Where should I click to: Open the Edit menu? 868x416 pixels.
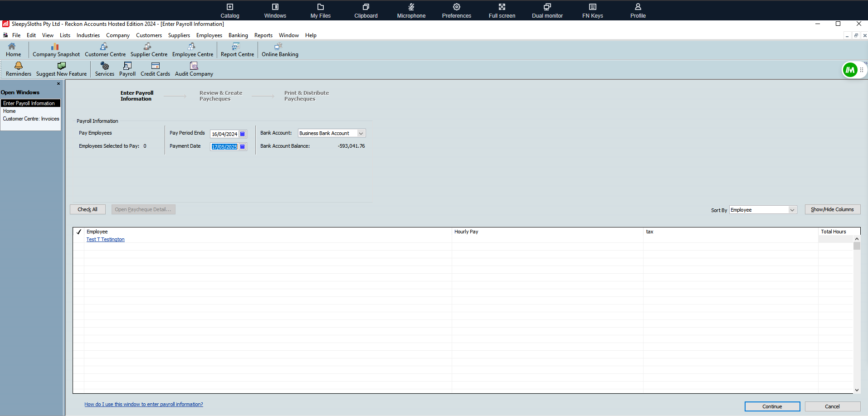[x=31, y=35]
